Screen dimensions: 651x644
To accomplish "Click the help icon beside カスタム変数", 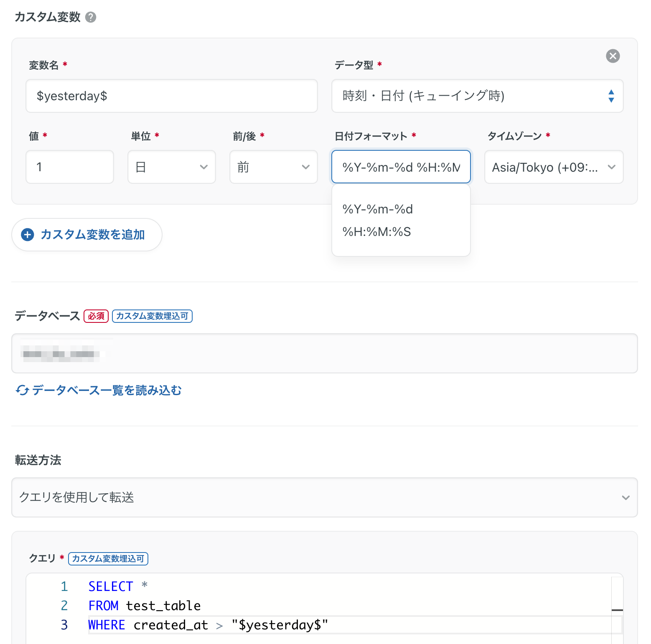I will click(x=91, y=17).
